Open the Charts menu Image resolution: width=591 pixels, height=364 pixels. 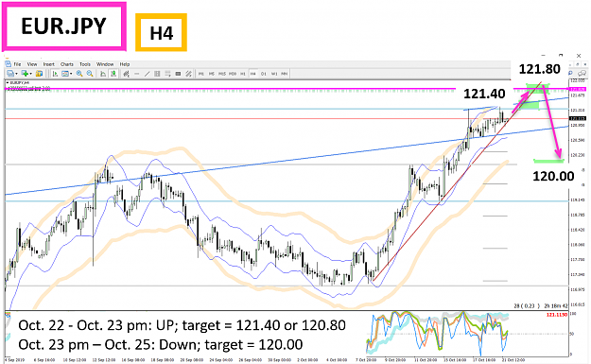click(67, 64)
